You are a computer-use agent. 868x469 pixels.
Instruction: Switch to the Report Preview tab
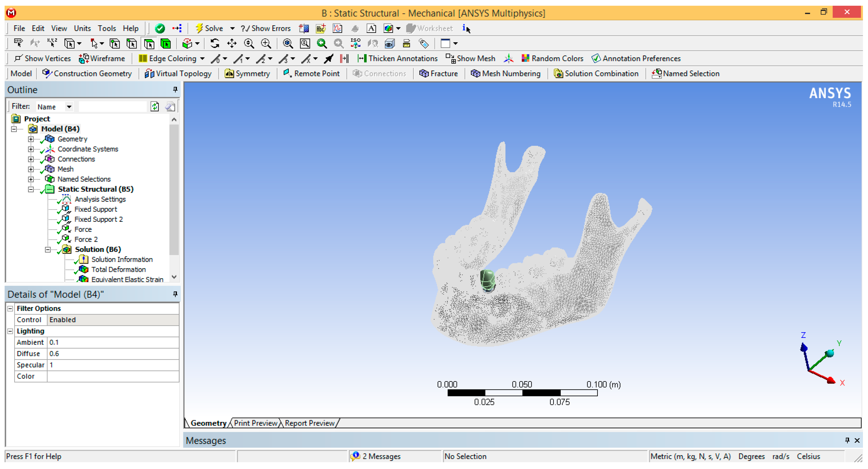[309, 423]
